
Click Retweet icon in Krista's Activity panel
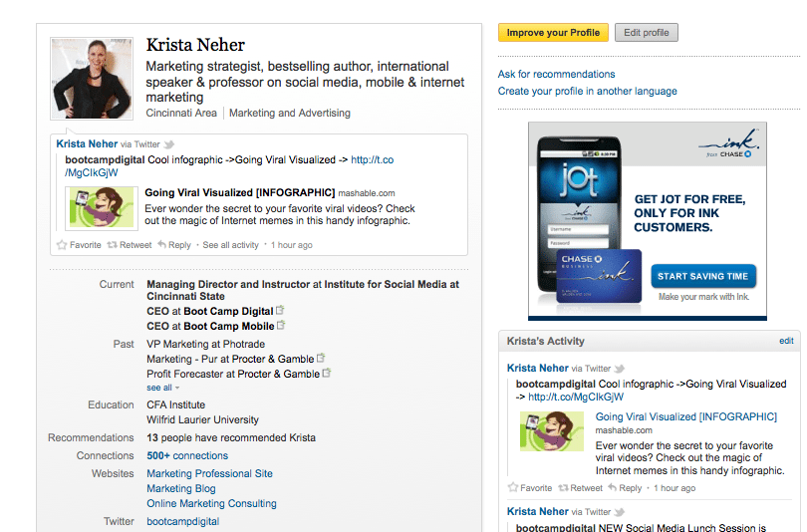(564, 488)
